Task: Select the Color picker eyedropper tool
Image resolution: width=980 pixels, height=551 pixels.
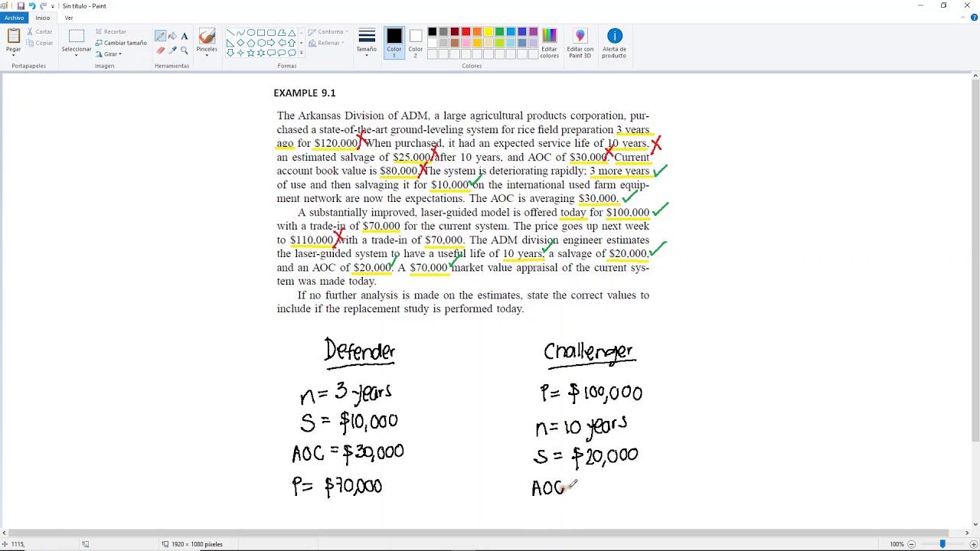Action: coord(172,50)
